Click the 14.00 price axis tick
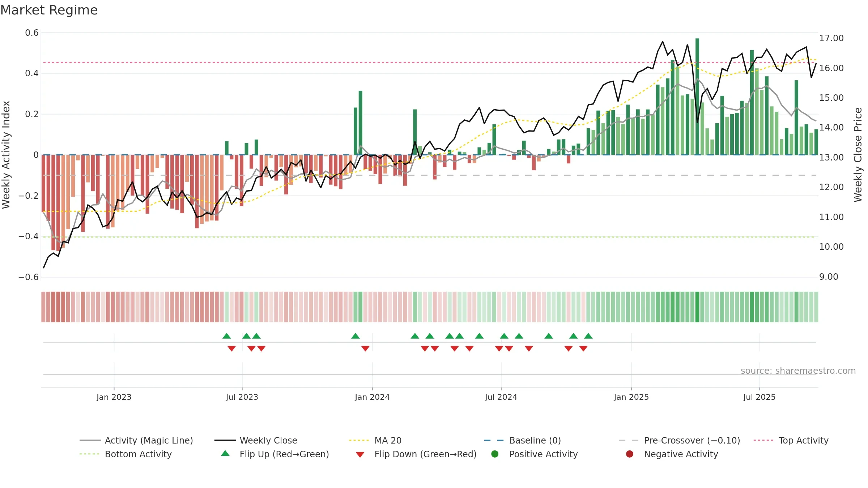Image resolution: width=868 pixels, height=488 pixels. [831, 128]
